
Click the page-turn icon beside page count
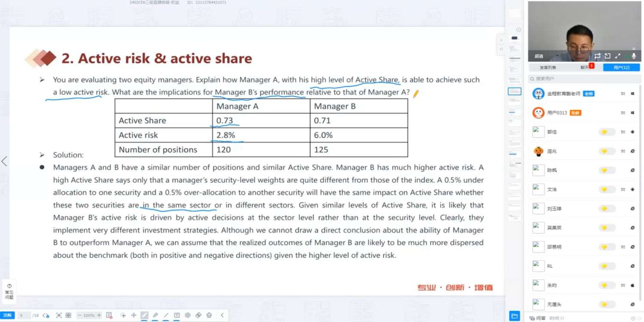click(x=46, y=316)
